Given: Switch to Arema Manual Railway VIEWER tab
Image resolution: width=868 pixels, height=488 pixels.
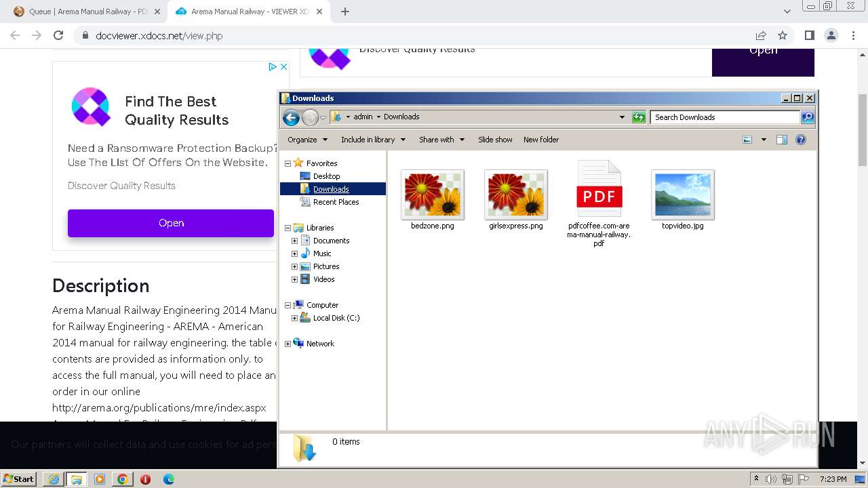Looking at the screenshot, I should tap(248, 12).
